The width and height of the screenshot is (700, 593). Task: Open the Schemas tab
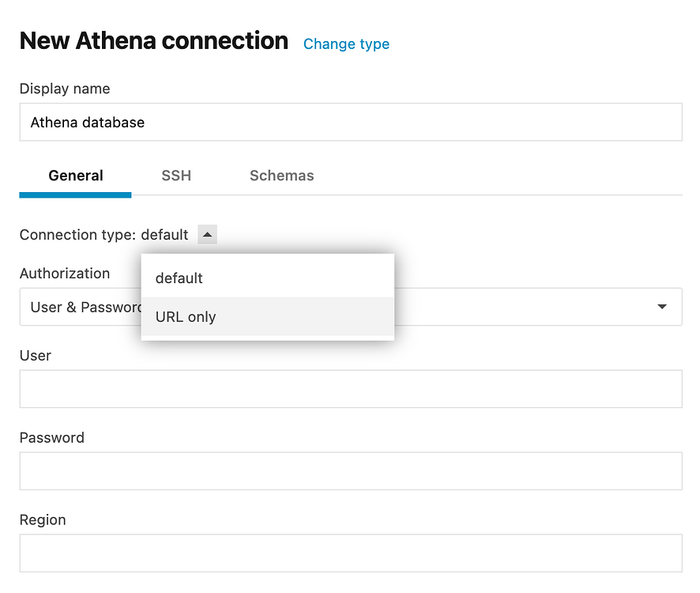coord(282,176)
